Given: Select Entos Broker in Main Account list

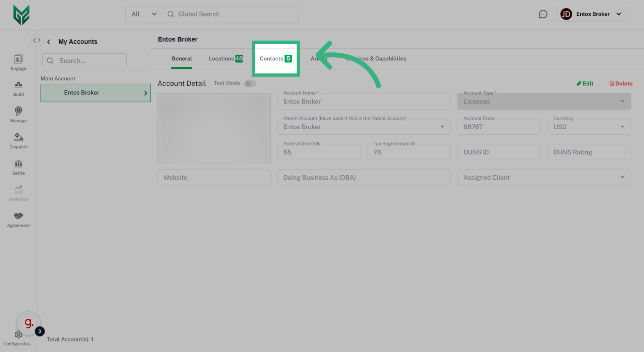Looking at the screenshot, I should [95, 93].
